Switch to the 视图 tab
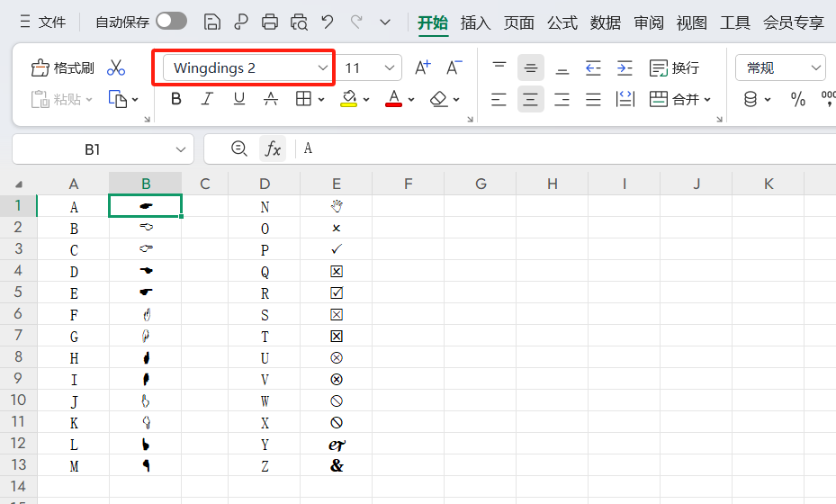Screen dimensions: 836x504 click(692, 22)
